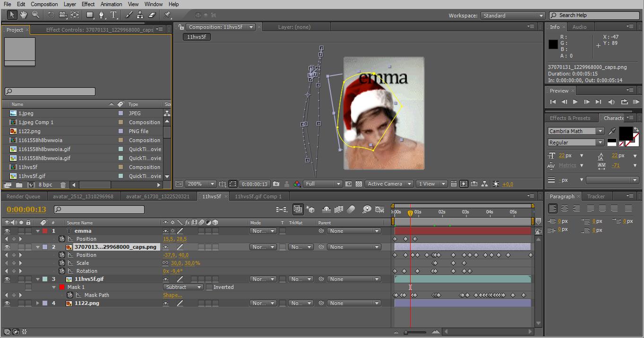Play the preview

click(x=575, y=102)
